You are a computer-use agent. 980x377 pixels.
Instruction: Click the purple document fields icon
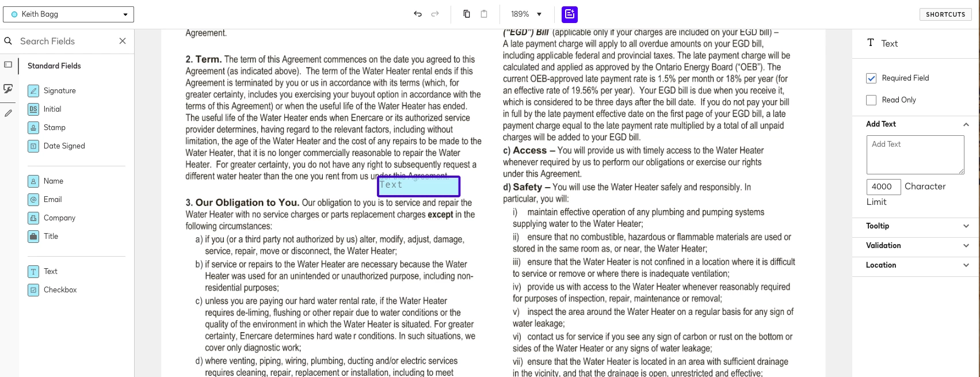pos(570,14)
